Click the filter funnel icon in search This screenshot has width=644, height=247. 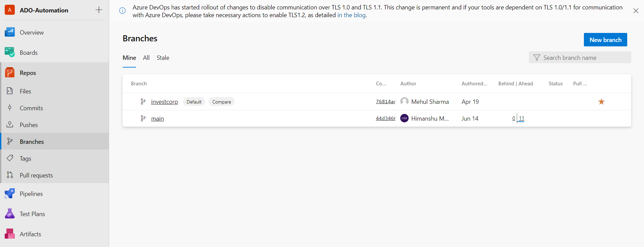pos(537,58)
